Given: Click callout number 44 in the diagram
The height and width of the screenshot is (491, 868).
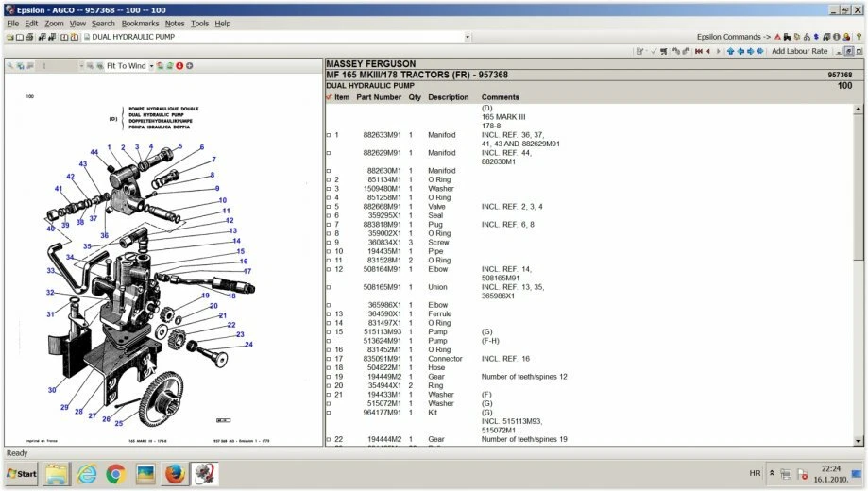Looking at the screenshot, I should click(94, 152).
